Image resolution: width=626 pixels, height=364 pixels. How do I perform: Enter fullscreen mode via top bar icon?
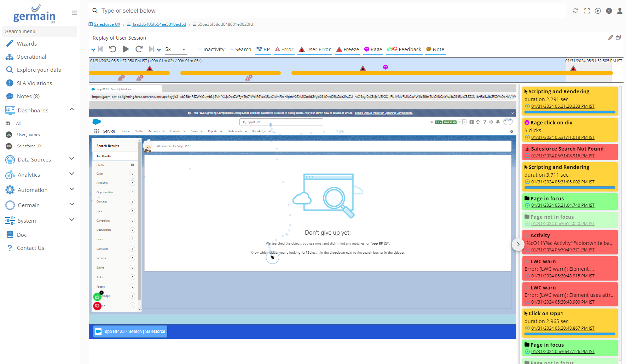click(587, 11)
